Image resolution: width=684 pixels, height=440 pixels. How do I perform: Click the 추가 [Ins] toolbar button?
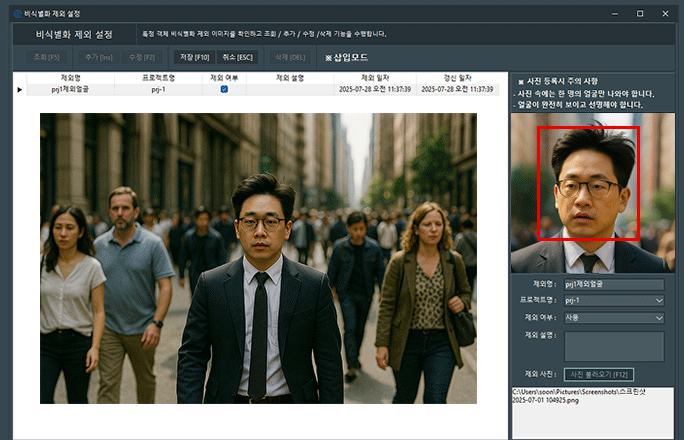pos(100,57)
